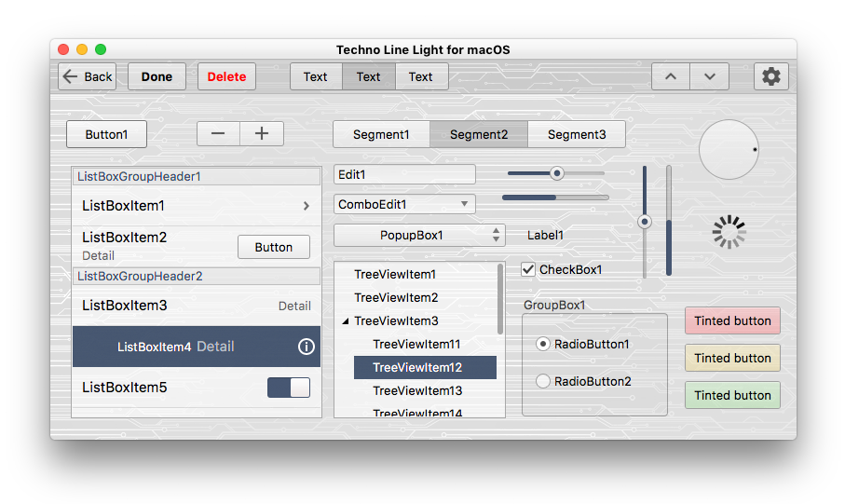Click the disclosure chevron on ListBoxItem1
845x504 pixels.
pyautogui.click(x=307, y=206)
